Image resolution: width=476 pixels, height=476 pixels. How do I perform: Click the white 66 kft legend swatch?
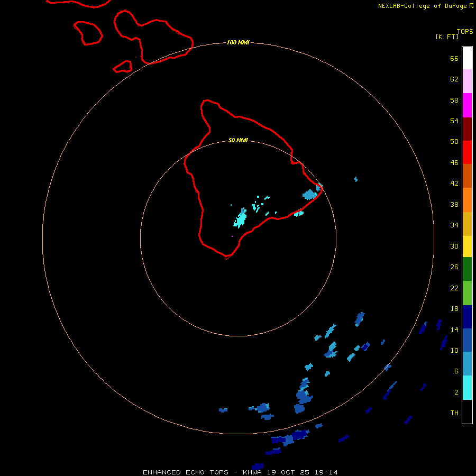coord(467,58)
